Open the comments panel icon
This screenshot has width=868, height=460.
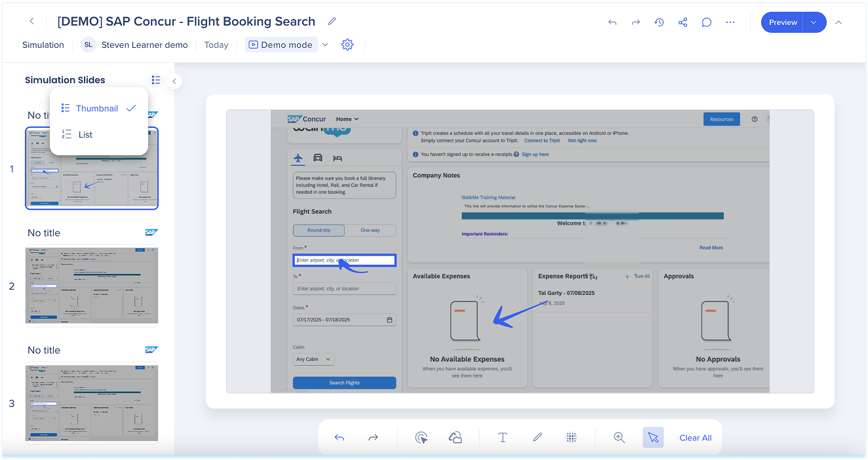coord(706,22)
